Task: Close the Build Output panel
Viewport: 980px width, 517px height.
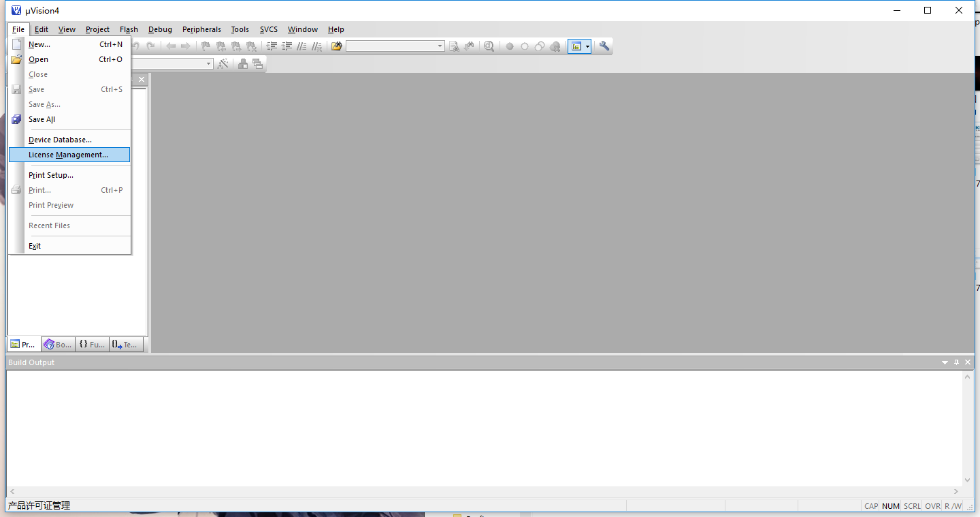Action: coord(968,362)
